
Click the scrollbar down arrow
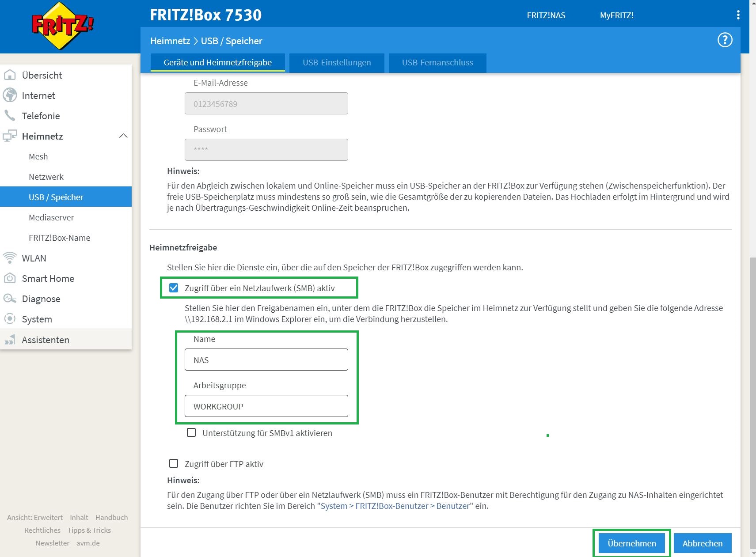click(752, 553)
